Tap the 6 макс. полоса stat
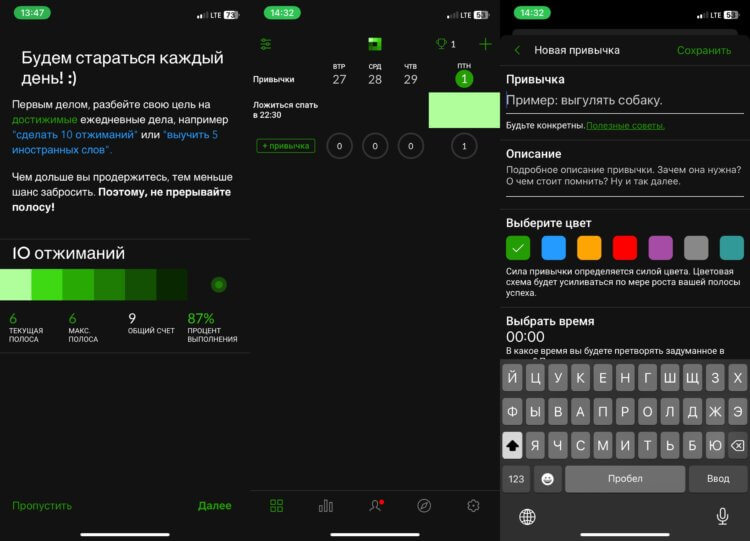This screenshot has height=541, width=750. (83, 328)
